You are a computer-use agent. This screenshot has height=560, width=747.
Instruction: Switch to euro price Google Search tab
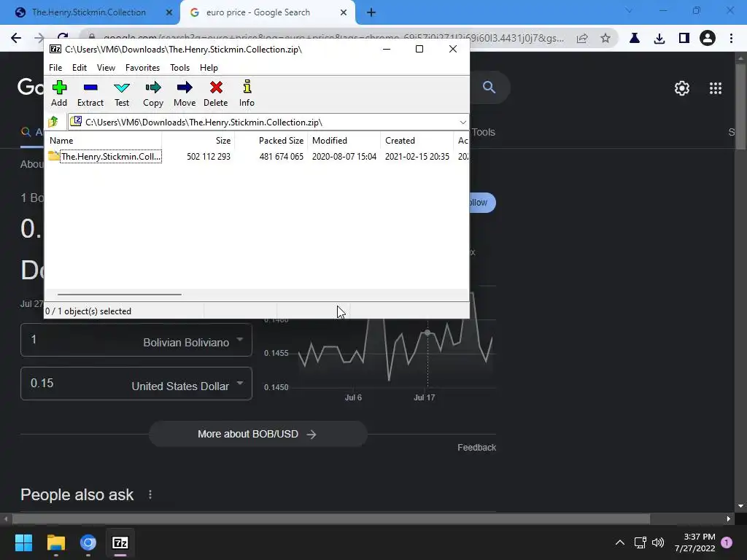[x=258, y=12]
